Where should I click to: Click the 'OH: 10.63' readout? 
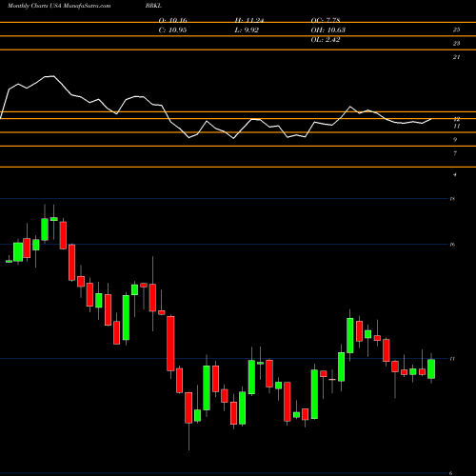327,30
